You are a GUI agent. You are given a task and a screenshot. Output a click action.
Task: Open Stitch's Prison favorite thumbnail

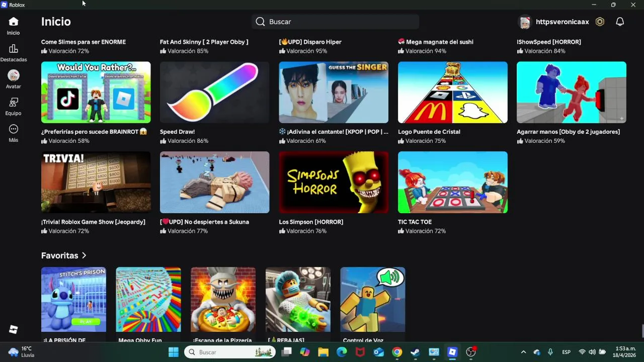[x=73, y=300]
